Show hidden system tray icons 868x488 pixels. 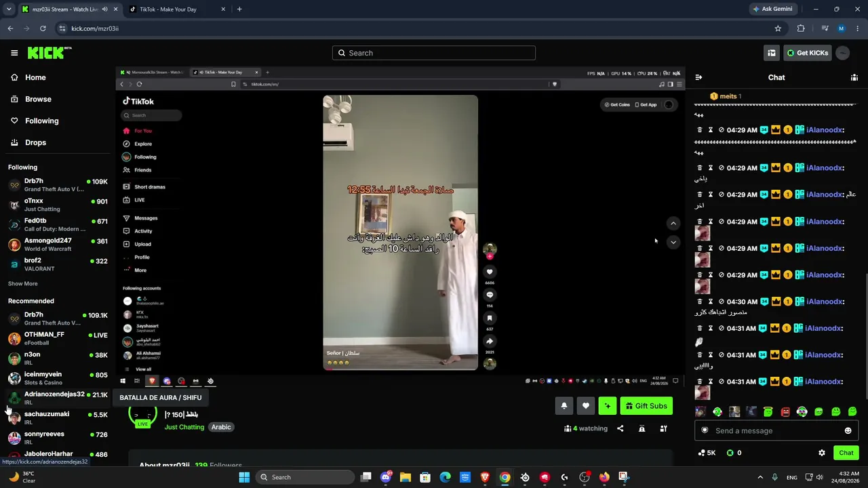pos(759,477)
